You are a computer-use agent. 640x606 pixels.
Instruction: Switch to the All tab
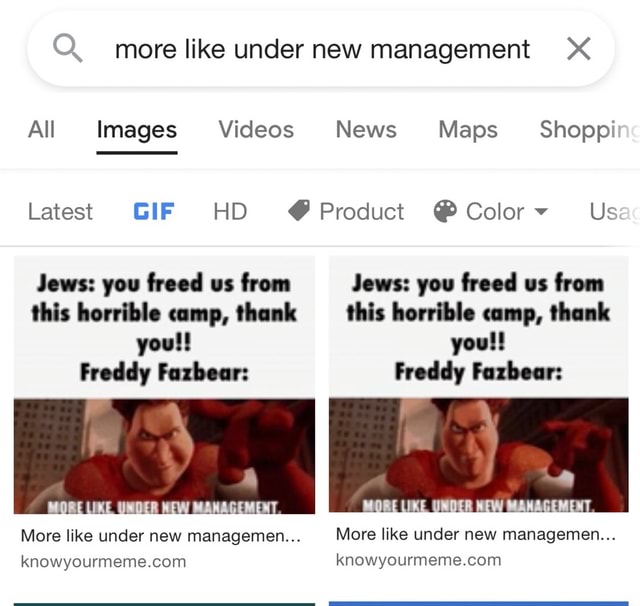coord(41,129)
